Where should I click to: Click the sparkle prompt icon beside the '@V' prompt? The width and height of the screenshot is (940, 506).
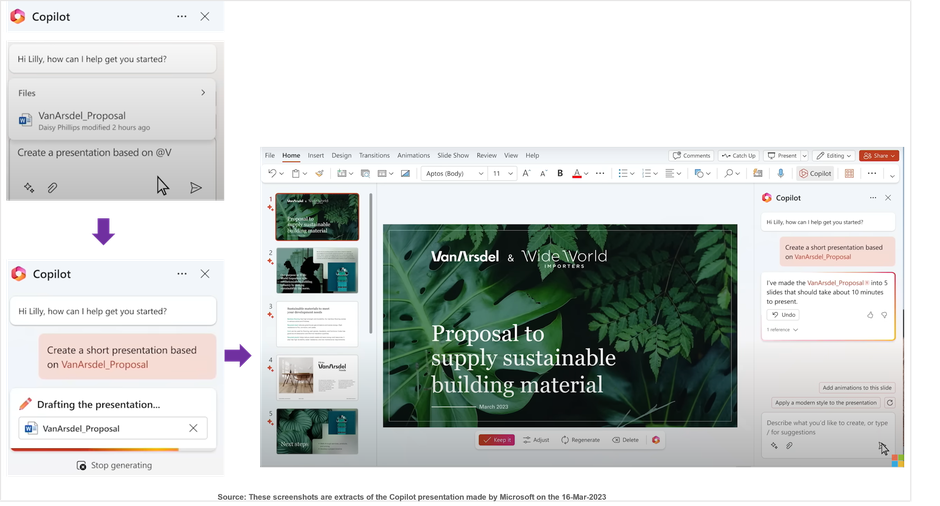point(29,188)
